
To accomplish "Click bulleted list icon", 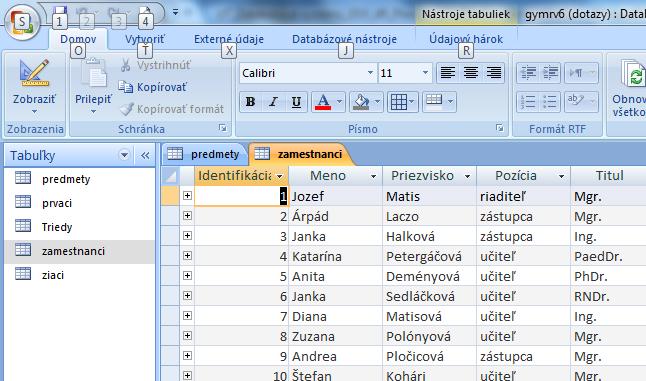I will [550, 102].
